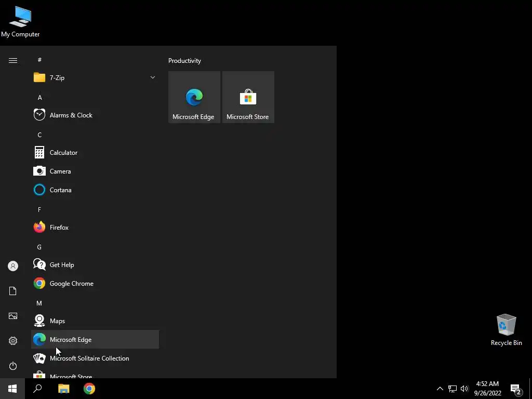Jump to letter index with # header
Image resolution: width=532 pixels, height=399 pixels.
click(39, 60)
